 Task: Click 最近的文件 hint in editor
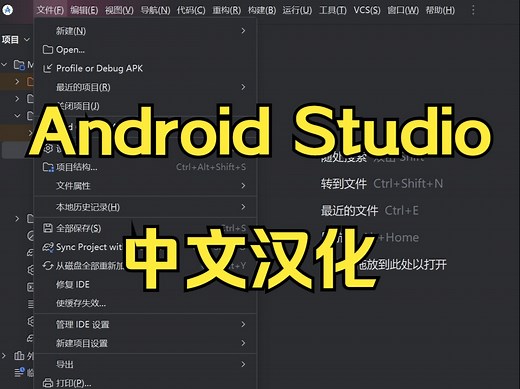click(349, 211)
